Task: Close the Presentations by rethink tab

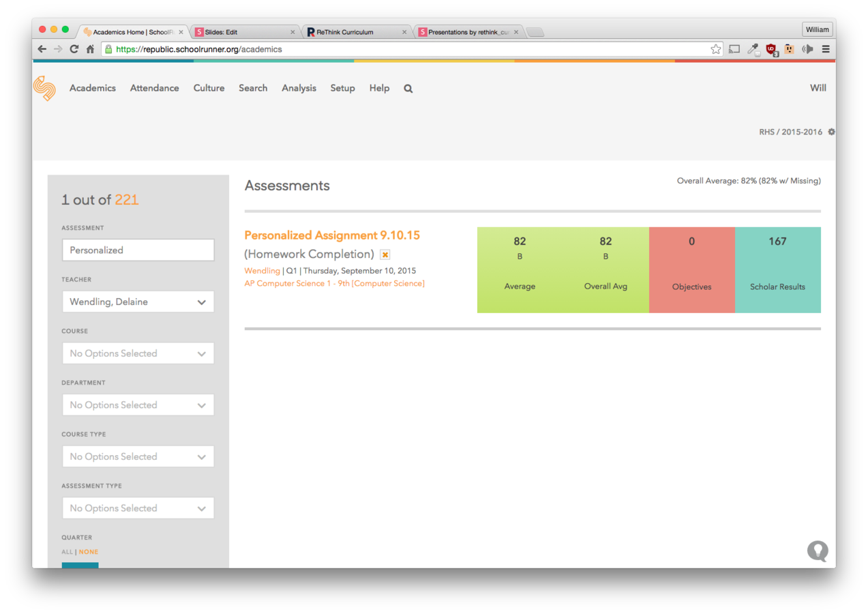Action: [x=516, y=32]
